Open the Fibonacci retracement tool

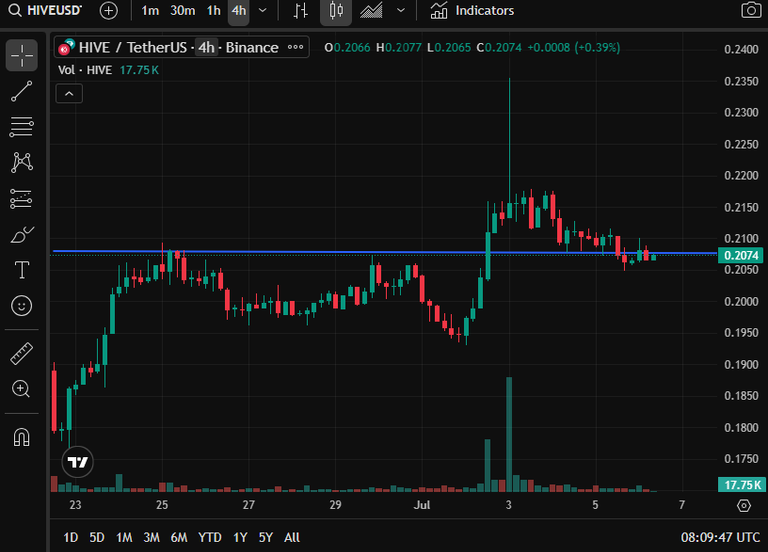[22, 126]
